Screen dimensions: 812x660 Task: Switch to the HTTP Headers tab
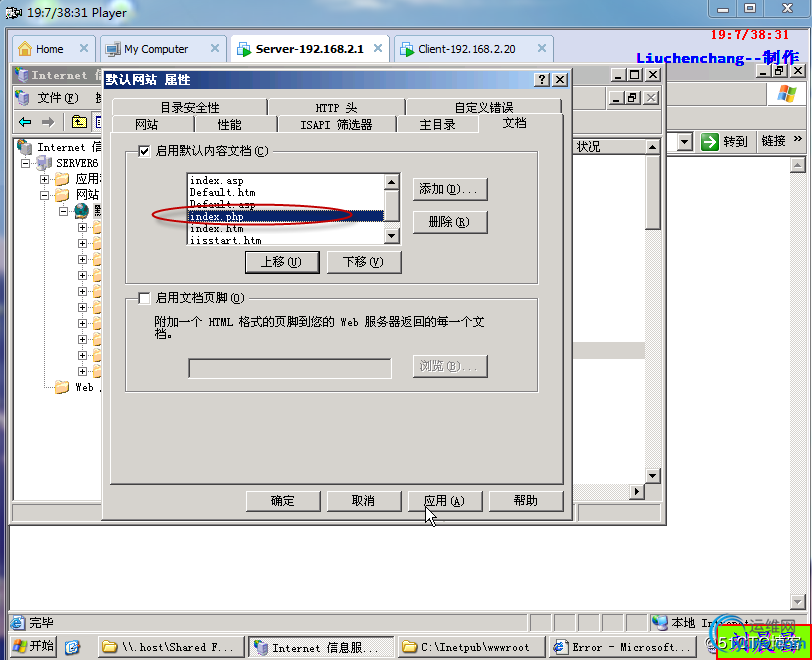click(x=337, y=107)
